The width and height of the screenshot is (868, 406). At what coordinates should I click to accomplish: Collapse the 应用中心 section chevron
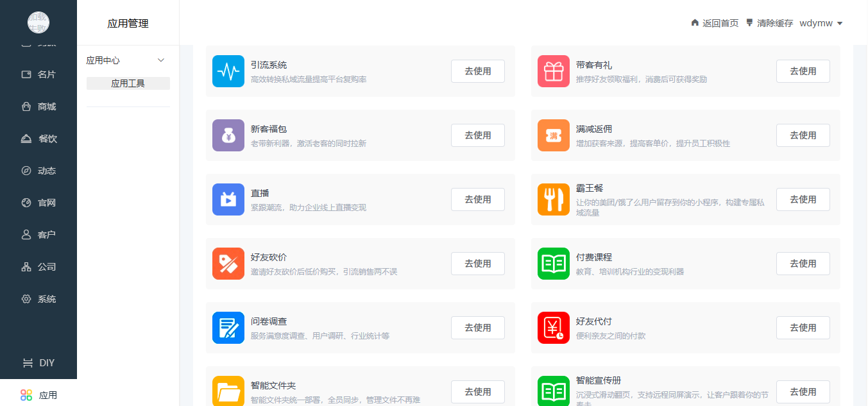coord(161,60)
